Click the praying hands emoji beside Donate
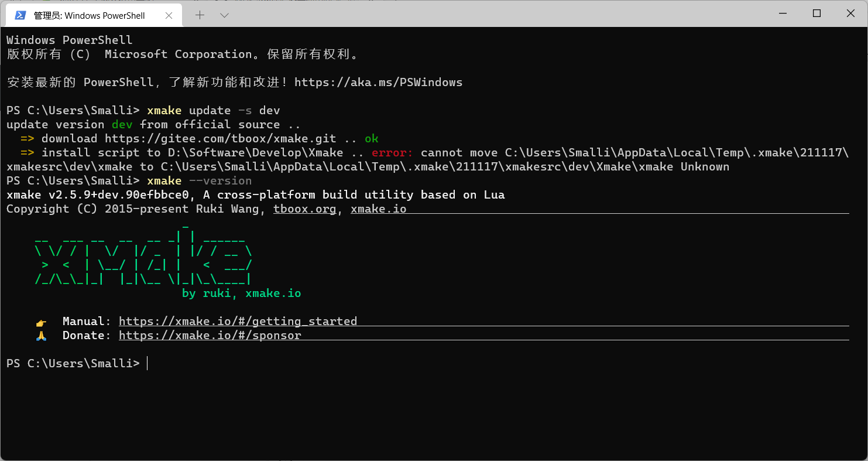 click(x=41, y=336)
